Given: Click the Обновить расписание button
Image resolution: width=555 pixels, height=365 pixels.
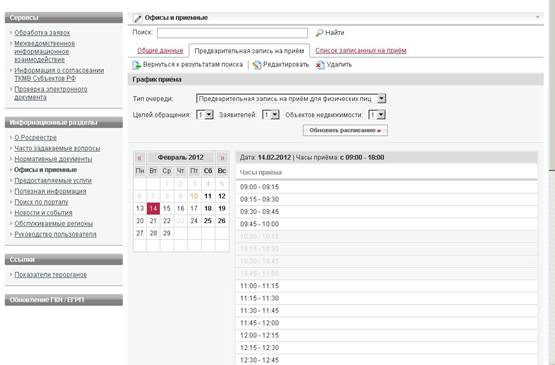Looking at the screenshot, I should coord(345,130).
